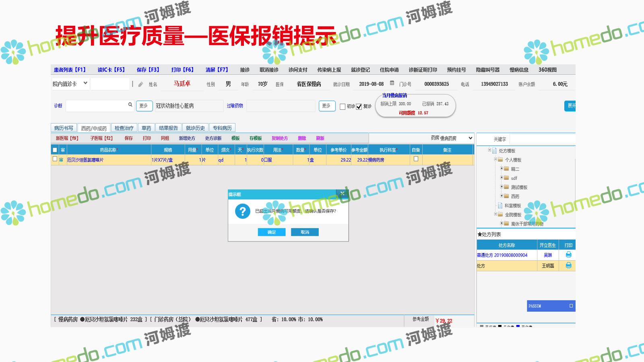Uncheck the 复诊 checkbox
This screenshot has width=644, height=362.
coord(359,107)
